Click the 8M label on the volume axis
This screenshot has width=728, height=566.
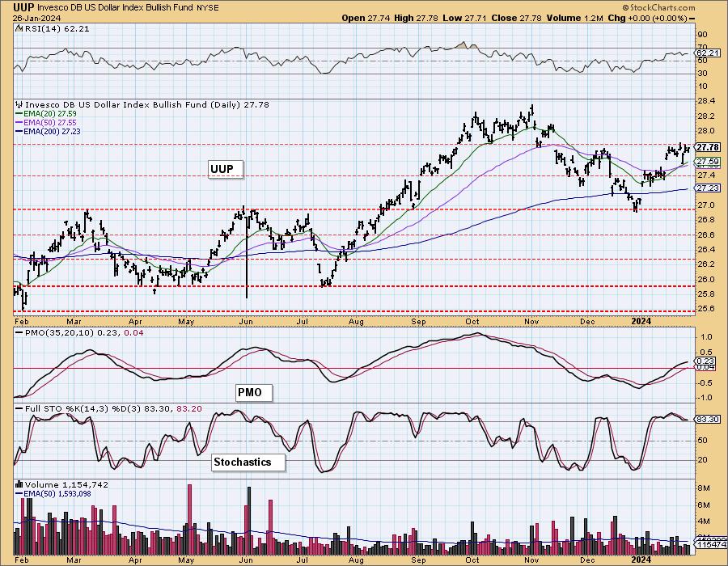[704, 488]
